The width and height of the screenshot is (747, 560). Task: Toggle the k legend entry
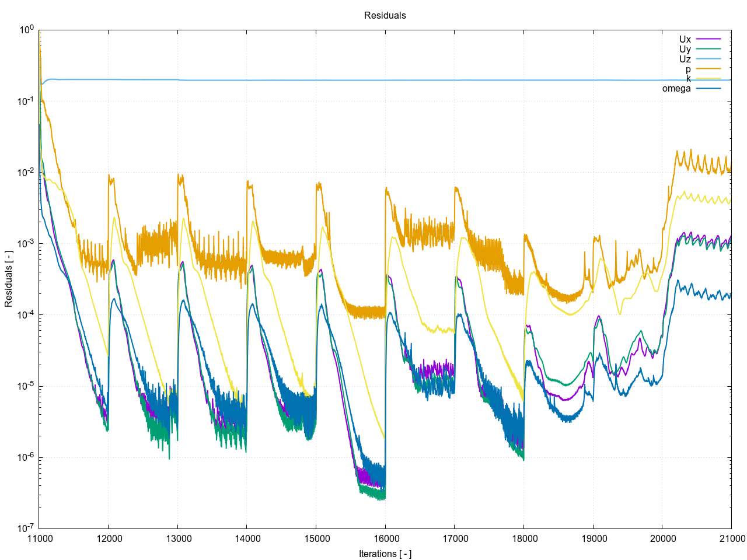(688, 79)
